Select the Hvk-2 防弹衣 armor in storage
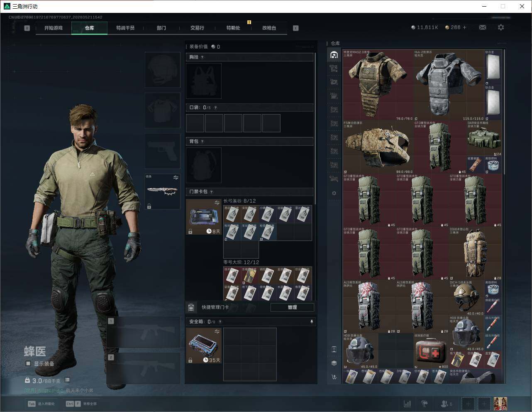The width and height of the screenshot is (532, 412). pyautogui.click(x=449, y=85)
